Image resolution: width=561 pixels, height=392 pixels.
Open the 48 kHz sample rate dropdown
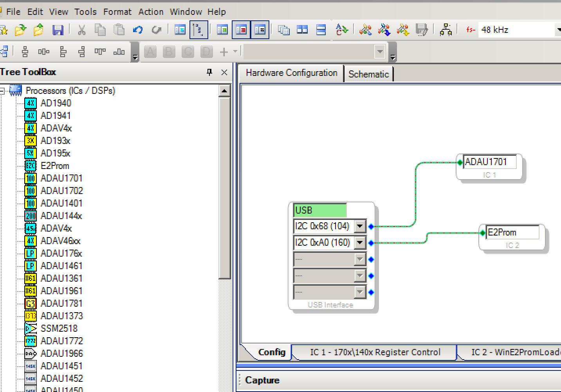(557, 30)
